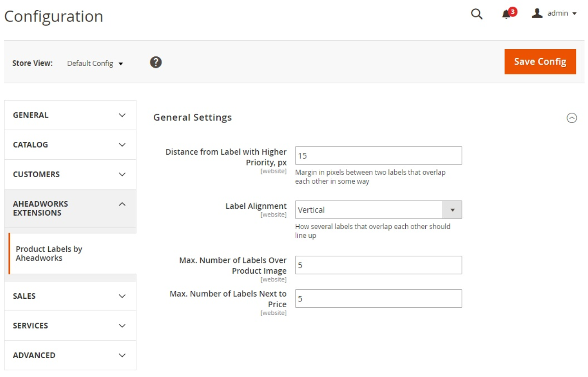Click the Save Config button

pos(540,62)
